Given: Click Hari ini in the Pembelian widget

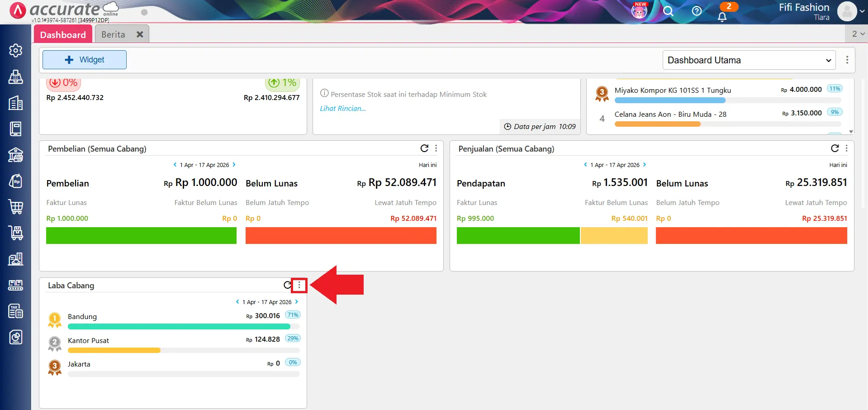Looking at the screenshot, I should (x=427, y=165).
